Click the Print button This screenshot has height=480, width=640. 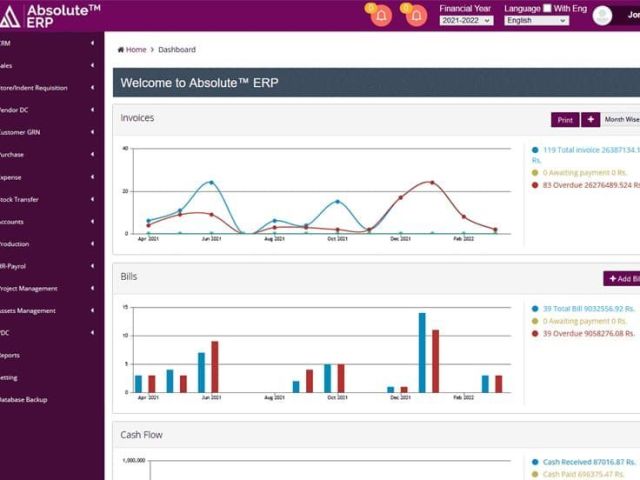pyautogui.click(x=565, y=120)
